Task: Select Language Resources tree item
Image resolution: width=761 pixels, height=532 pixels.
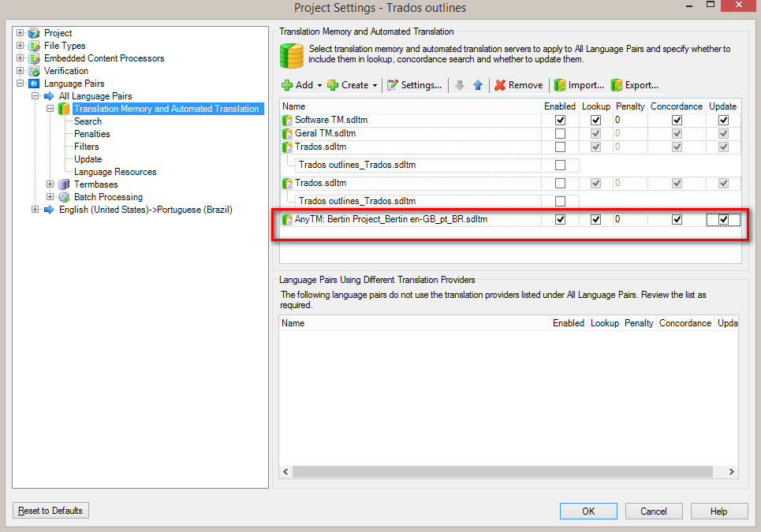Action: tap(115, 172)
